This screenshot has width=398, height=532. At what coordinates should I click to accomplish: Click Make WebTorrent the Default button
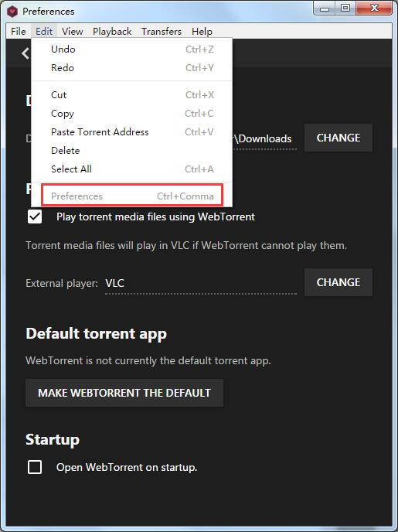coord(124,393)
